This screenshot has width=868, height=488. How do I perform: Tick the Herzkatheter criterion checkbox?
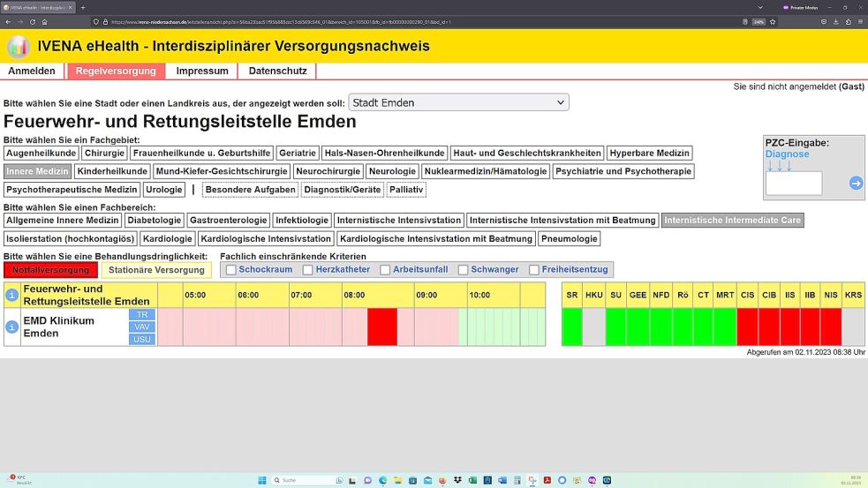308,270
